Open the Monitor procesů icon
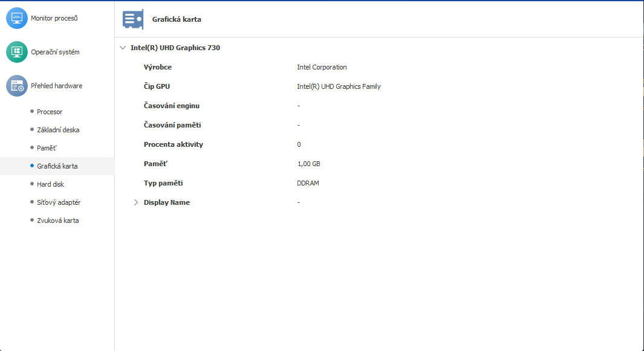The height and width of the screenshot is (351, 644). 17,18
